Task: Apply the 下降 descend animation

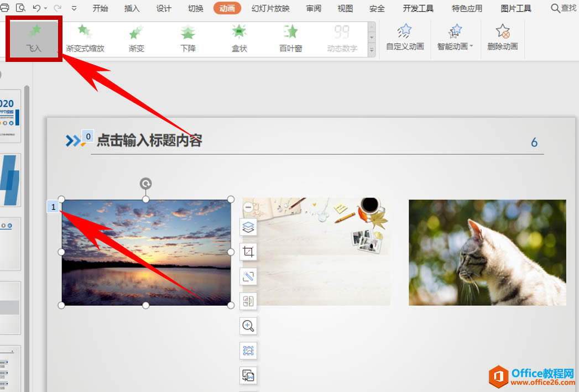Action: click(x=188, y=39)
